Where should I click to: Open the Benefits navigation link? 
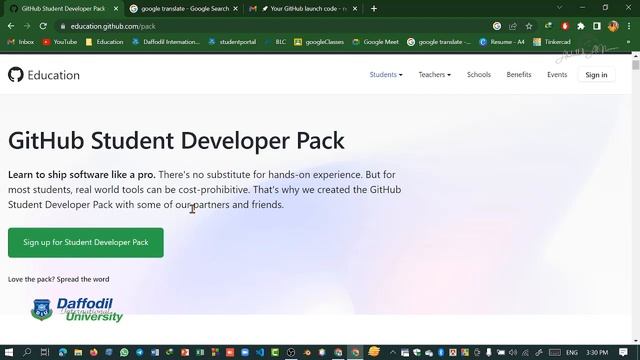click(519, 75)
